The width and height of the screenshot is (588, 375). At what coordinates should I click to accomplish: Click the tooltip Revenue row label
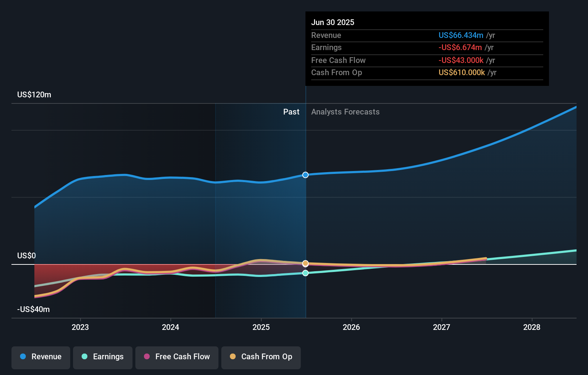pos(326,35)
